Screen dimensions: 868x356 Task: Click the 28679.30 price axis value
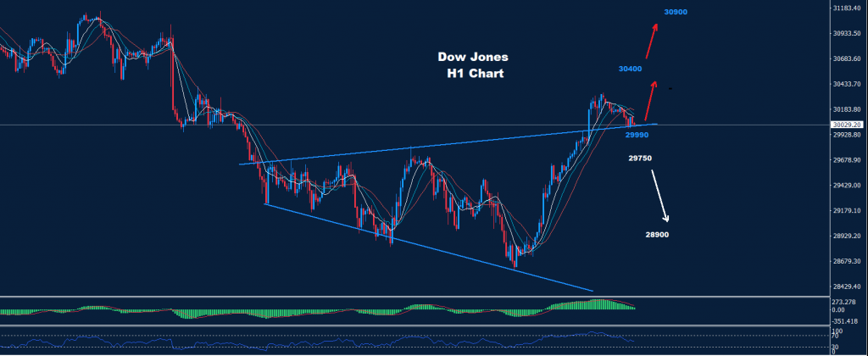(x=847, y=261)
